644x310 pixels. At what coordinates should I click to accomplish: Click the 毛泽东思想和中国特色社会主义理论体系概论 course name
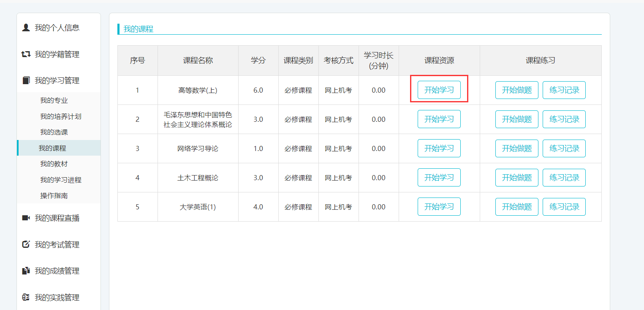pos(198,119)
